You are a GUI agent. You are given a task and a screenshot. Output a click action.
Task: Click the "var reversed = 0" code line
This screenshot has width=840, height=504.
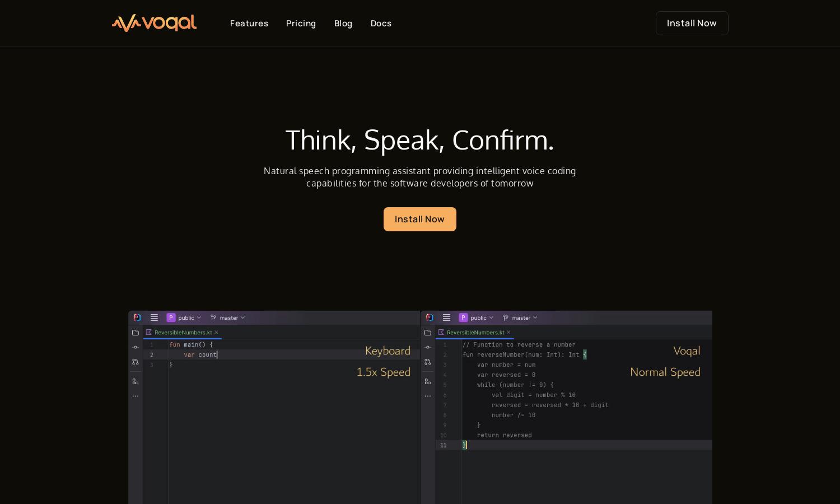point(506,375)
